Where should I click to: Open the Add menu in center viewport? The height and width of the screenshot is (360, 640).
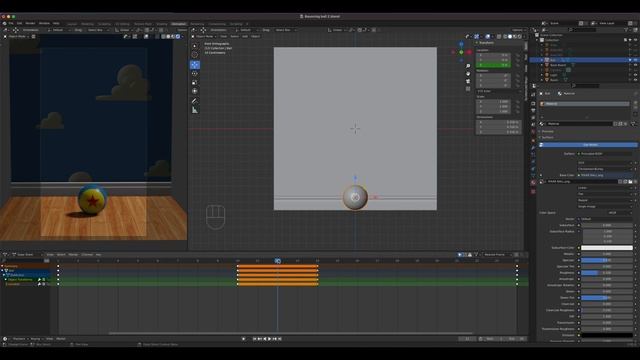click(x=245, y=36)
